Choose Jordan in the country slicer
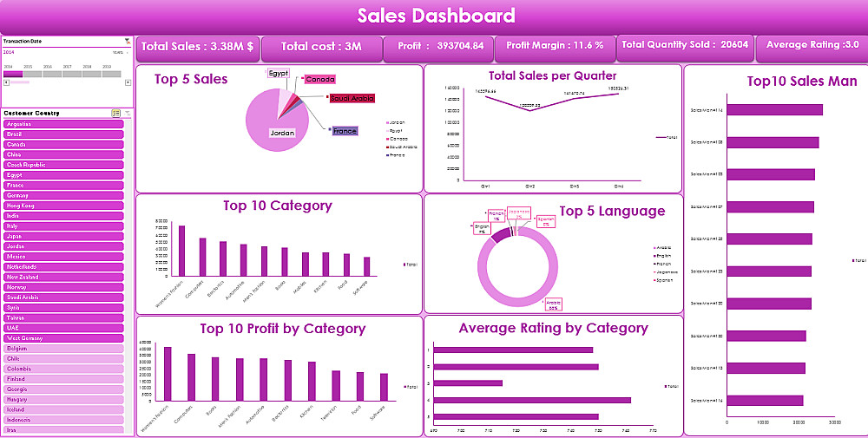Image resolution: width=868 pixels, height=438 pixels. (63, 246)
